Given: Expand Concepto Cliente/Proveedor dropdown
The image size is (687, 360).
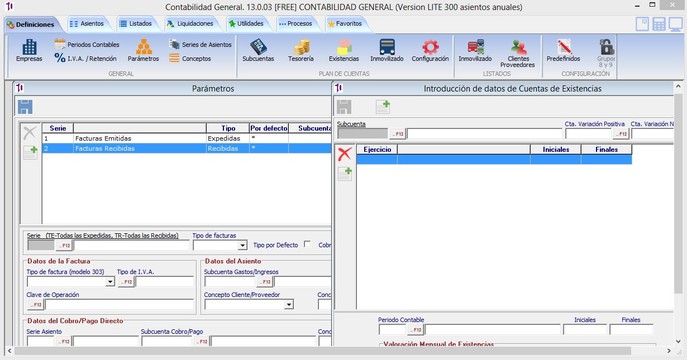Looking at the screenshot, I should click(x=289, y=305).
